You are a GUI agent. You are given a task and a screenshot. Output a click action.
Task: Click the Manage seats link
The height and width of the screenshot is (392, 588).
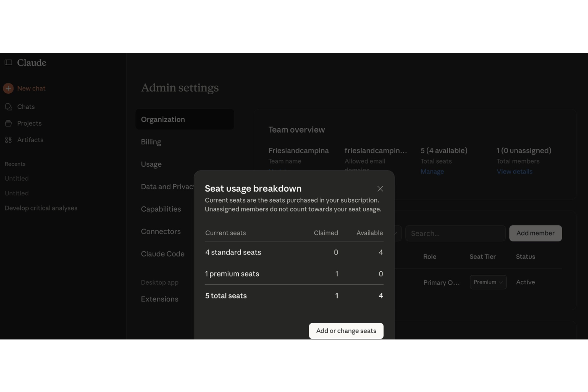click(x=432, y=172)
